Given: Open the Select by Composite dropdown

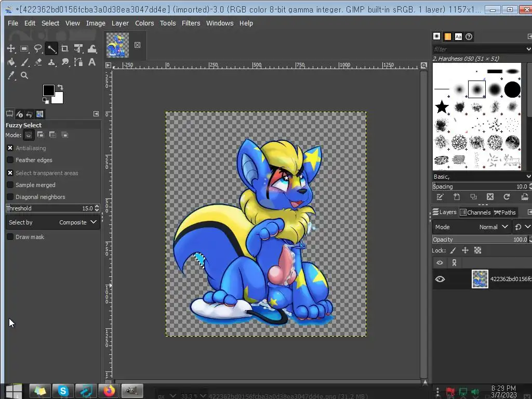Looking at the screenshot, I should (52, 222).
